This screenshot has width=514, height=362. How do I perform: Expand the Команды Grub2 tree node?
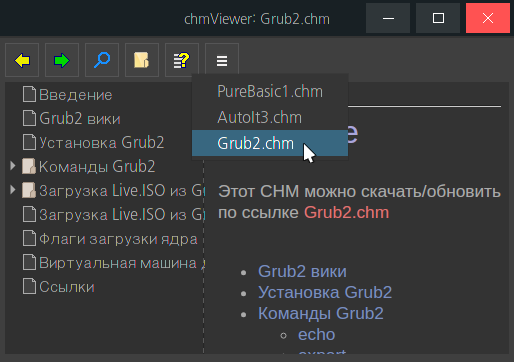(13, 166)
